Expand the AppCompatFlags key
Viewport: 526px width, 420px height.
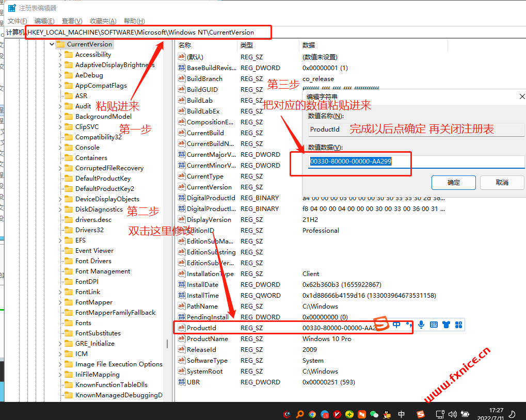click(60, 86)
